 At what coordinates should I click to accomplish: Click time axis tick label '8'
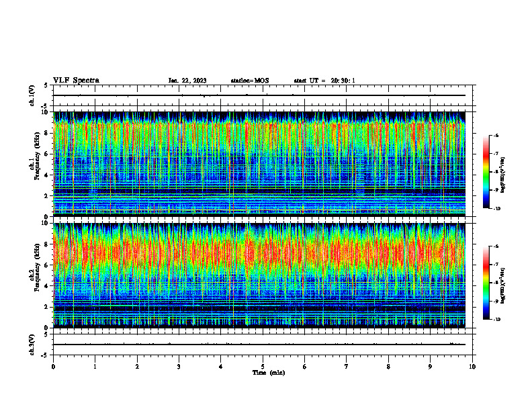(x=388, y=367)
